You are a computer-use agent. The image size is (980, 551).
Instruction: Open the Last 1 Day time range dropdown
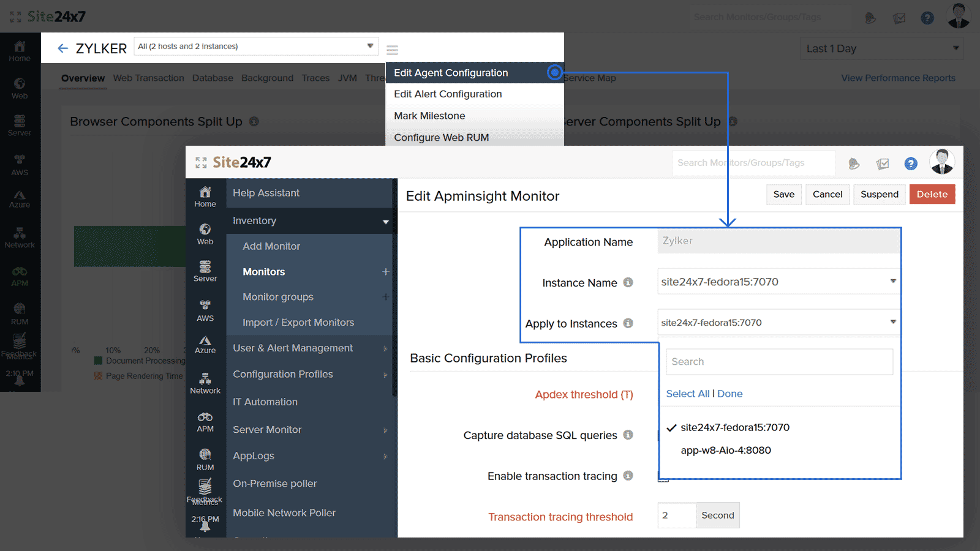click(x=882, y=48)
